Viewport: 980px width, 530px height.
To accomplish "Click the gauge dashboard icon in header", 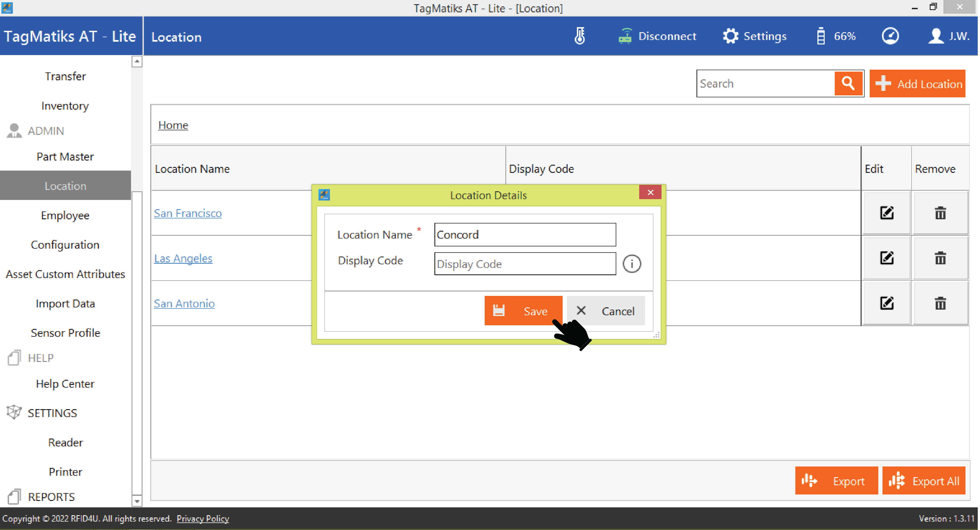I will tap(890, 36).
